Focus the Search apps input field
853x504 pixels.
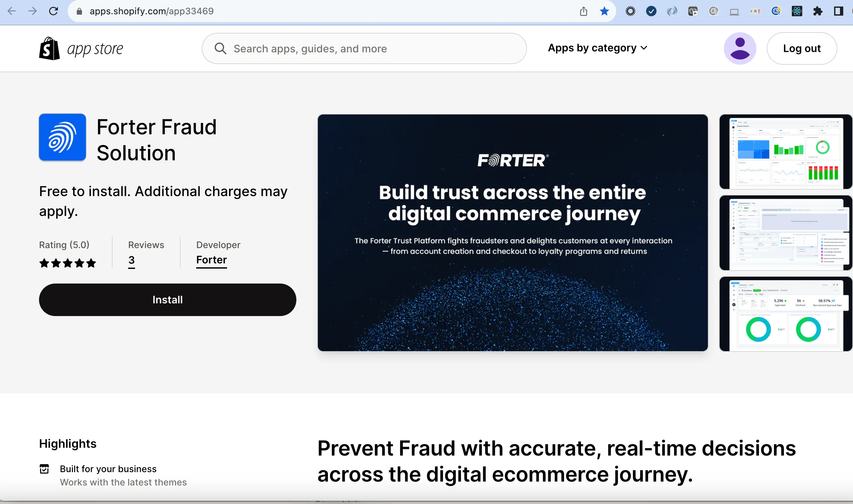point(364,48)
